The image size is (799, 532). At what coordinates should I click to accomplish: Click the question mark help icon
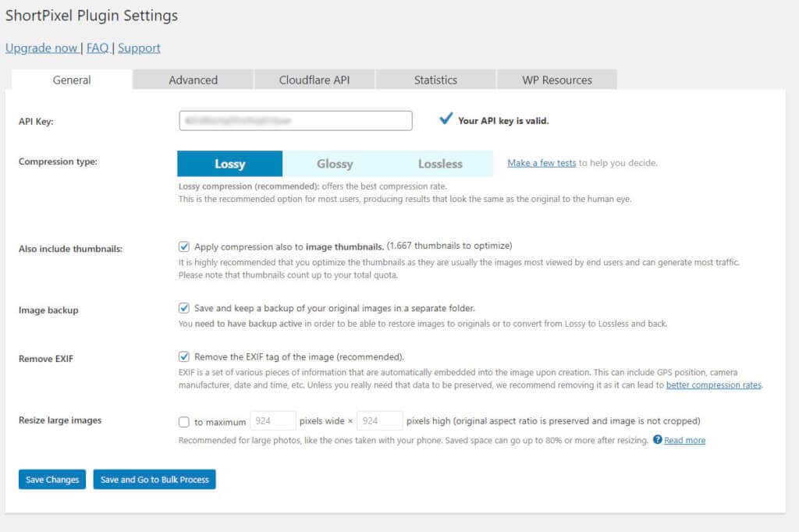[x=657, y=439]
